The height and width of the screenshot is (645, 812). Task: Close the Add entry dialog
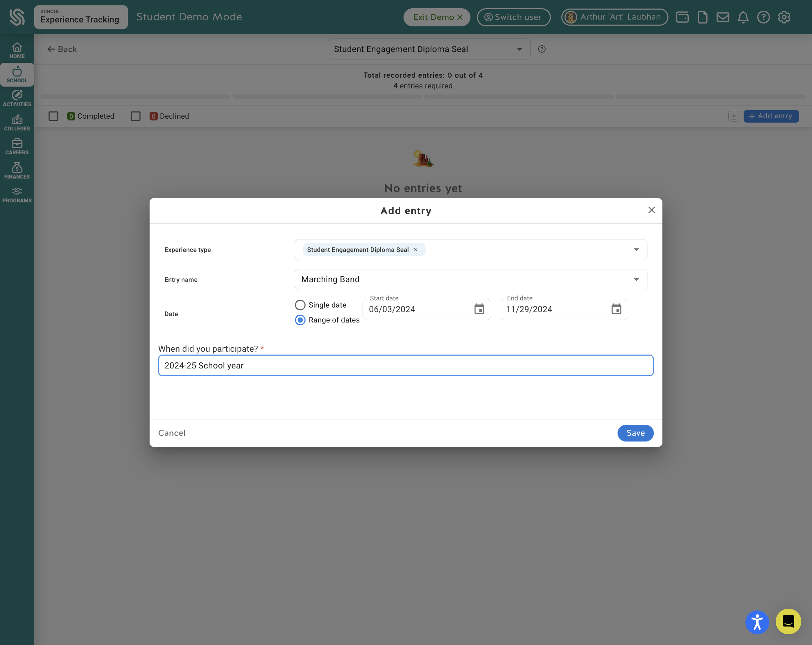[x=651, y=210]
